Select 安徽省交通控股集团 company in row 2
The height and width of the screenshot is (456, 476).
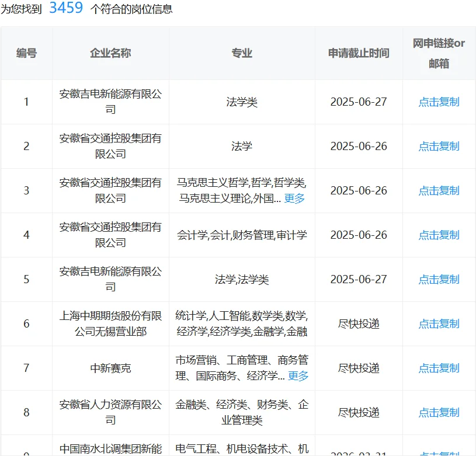pyautogui.click(x=110, y=146)
